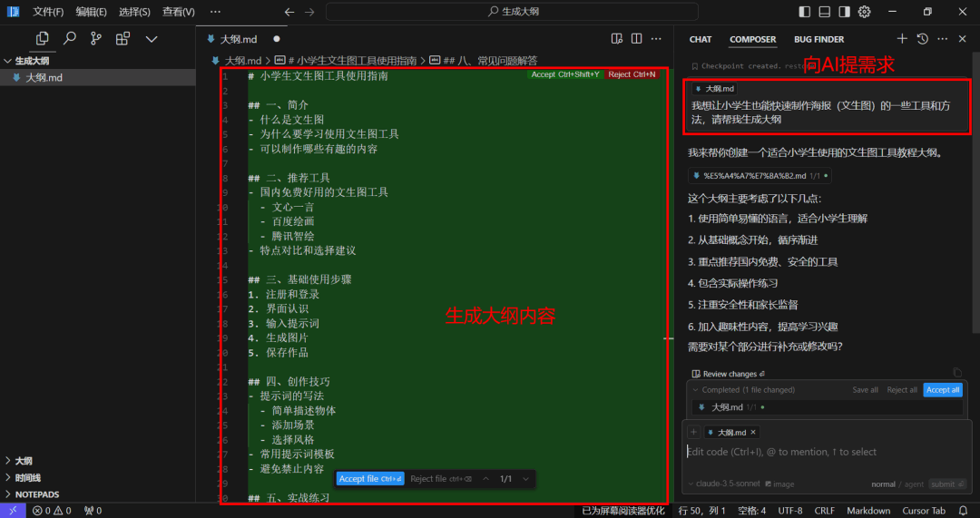Open the 文件(F) menu
This screenshot has height=518, width=980.
click(48, 11)
